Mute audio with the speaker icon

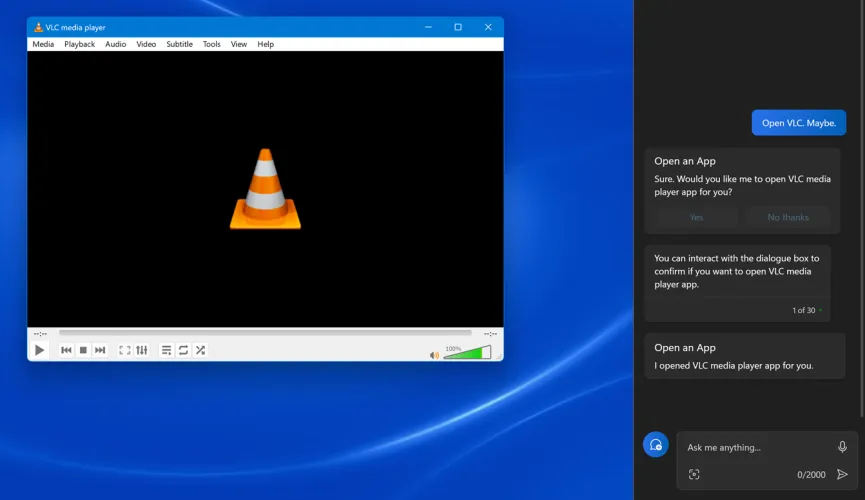click(x=435, y=354)
